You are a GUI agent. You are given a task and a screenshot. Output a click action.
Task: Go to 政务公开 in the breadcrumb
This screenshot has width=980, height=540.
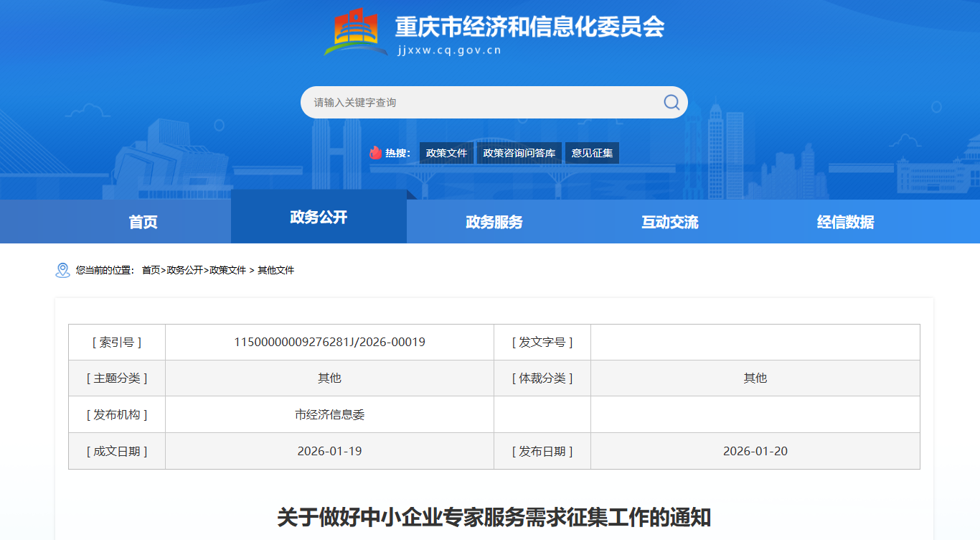click(x=184, y=270)
